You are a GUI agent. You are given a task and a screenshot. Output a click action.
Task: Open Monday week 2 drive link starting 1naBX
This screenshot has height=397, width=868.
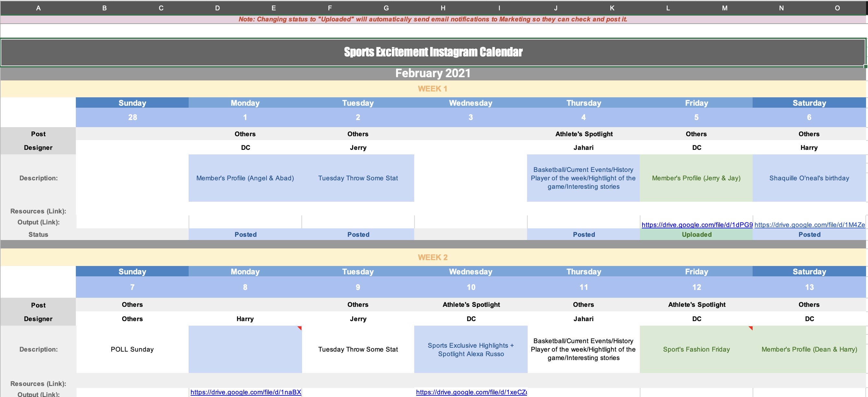[x=245, y=392]
